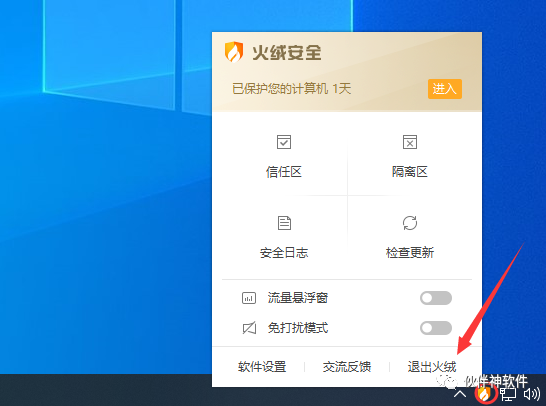Click the 已保护您的计算机 1天 status text
Screen dimensions: 546x406
tap(291, 89)
